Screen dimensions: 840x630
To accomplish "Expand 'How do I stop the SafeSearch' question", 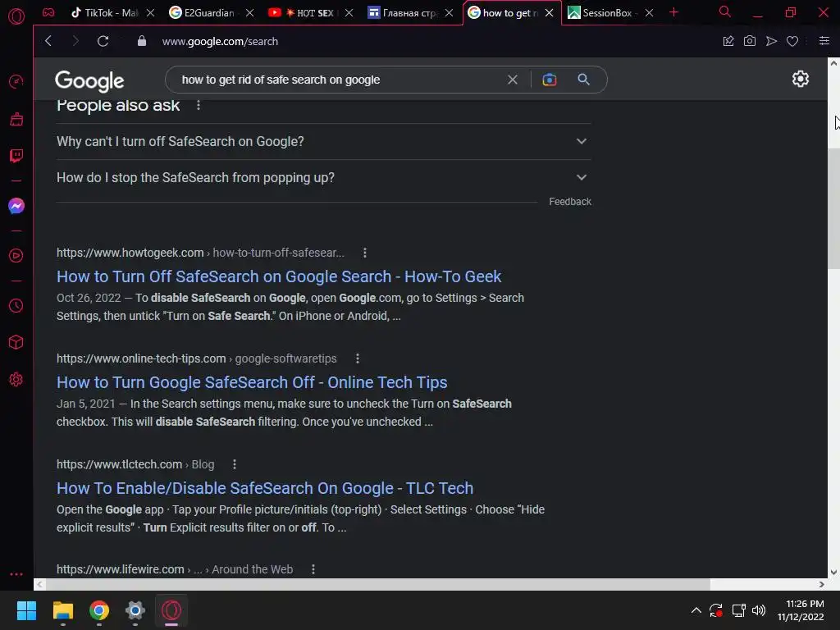I will tap(323, 177).
